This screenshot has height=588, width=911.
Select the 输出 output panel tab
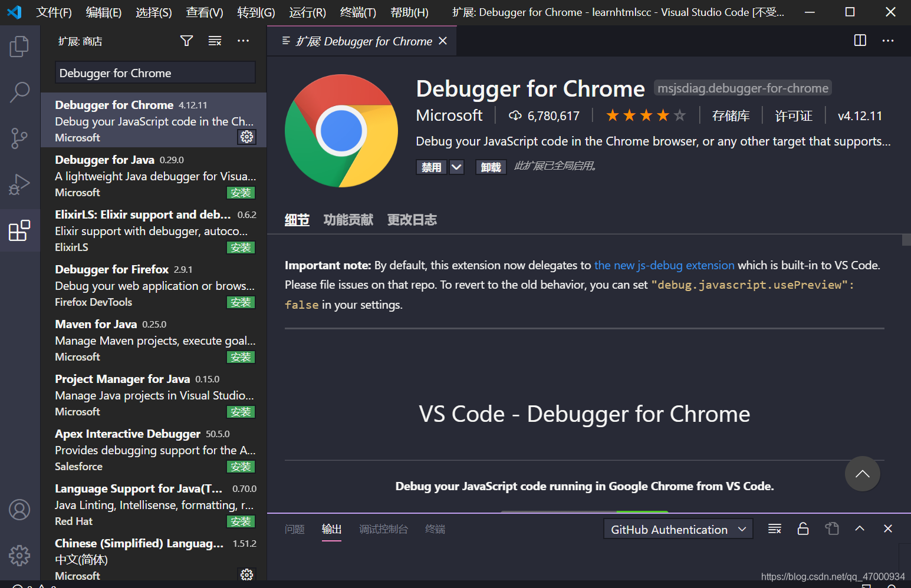[x=331, y=529]
